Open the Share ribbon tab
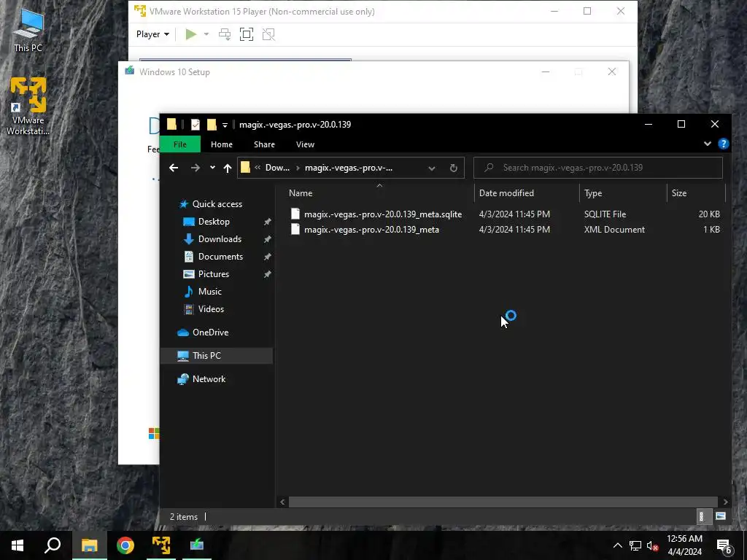This screenshot has width=747, height=560. tap(264, 144)
